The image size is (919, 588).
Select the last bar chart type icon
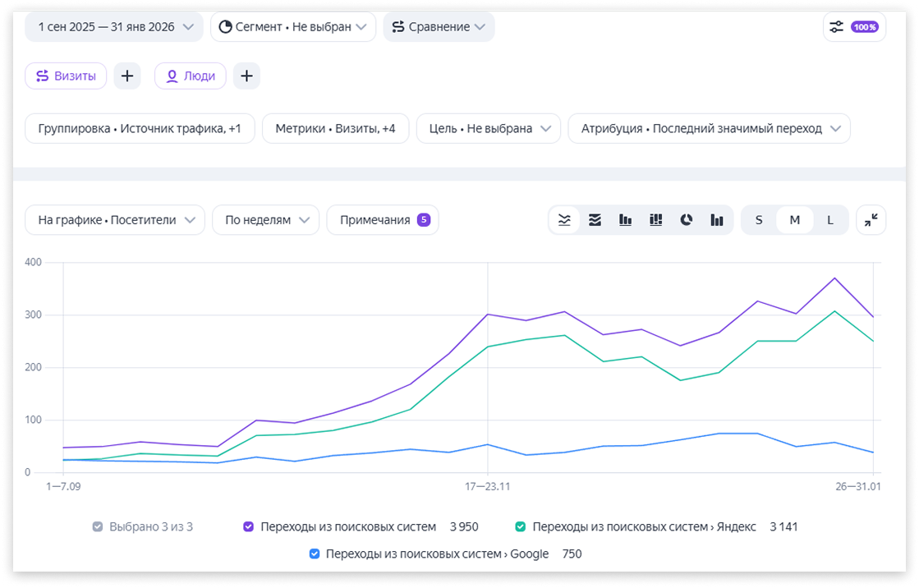point(717,220)
